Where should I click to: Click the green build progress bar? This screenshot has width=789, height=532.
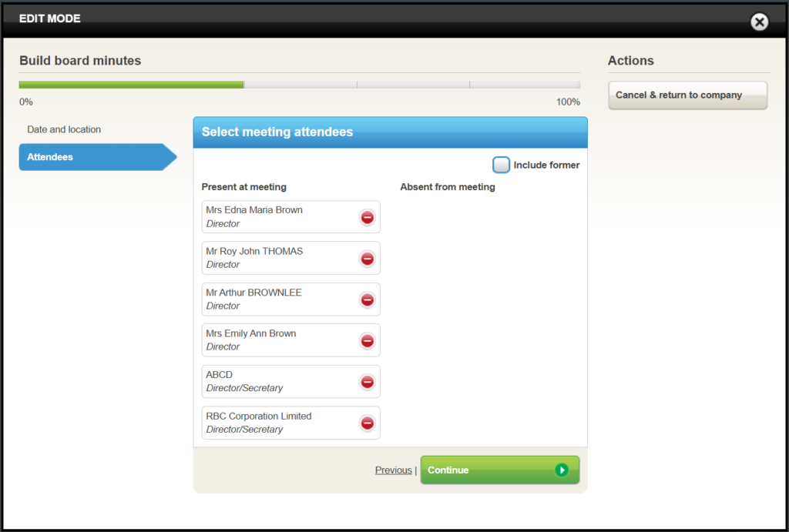click(131, 85)
